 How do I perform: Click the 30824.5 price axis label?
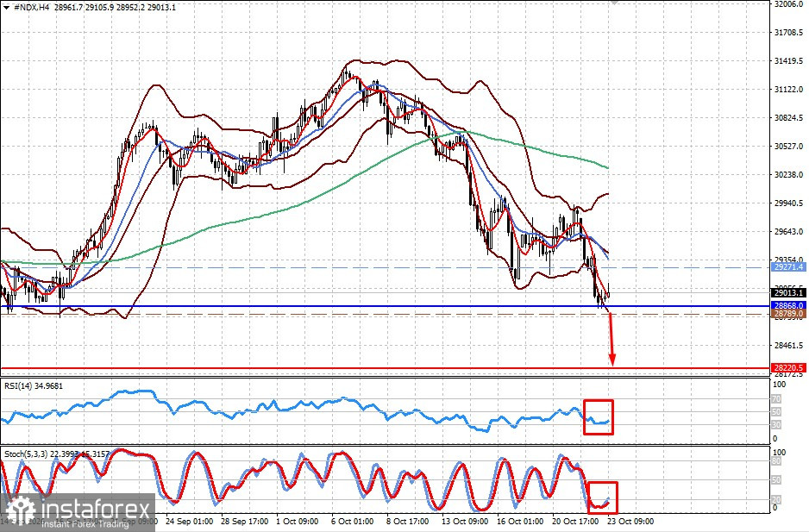point(789,117)
